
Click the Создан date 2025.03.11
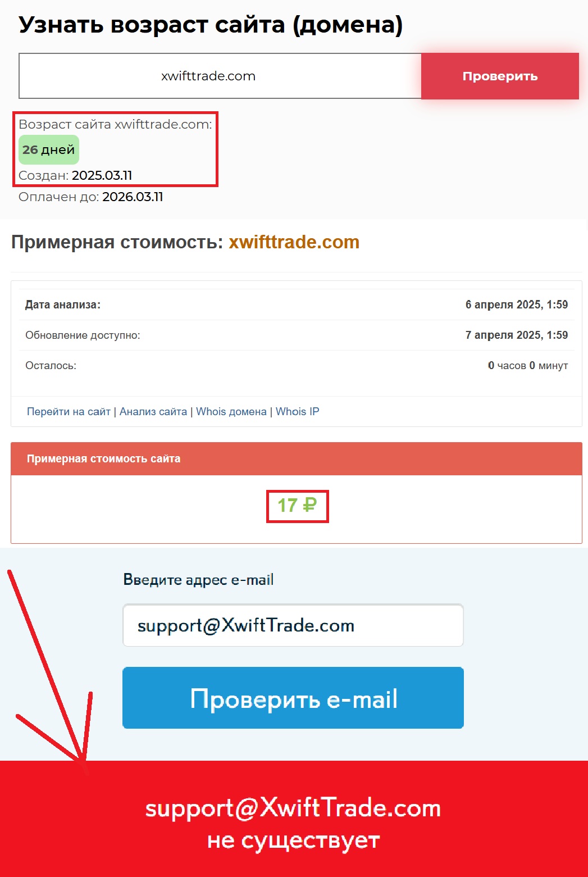pyautogui.click(x=102, y=175)
